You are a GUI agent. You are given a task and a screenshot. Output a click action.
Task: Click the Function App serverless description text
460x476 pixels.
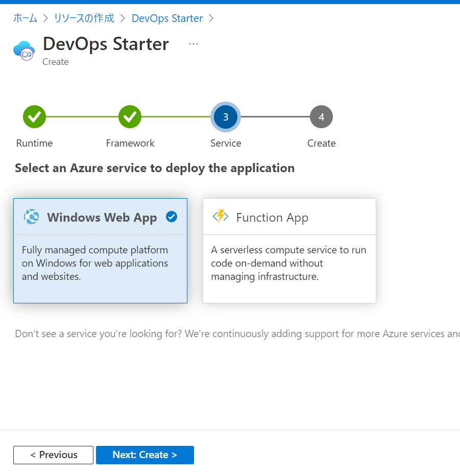click(x=288, y=263)
